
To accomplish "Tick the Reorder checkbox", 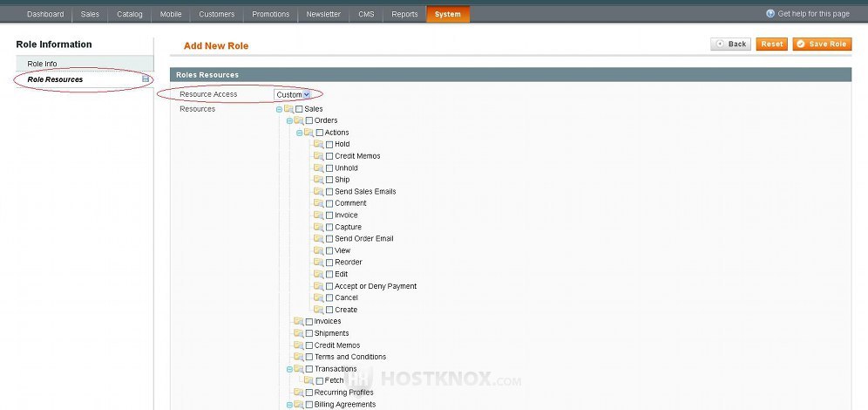I will (329, 263).
